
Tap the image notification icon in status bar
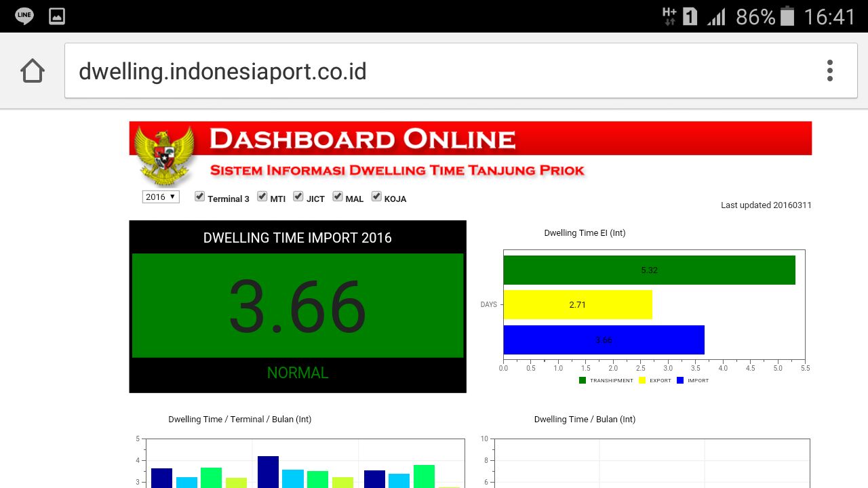click(x=57, y=16)
